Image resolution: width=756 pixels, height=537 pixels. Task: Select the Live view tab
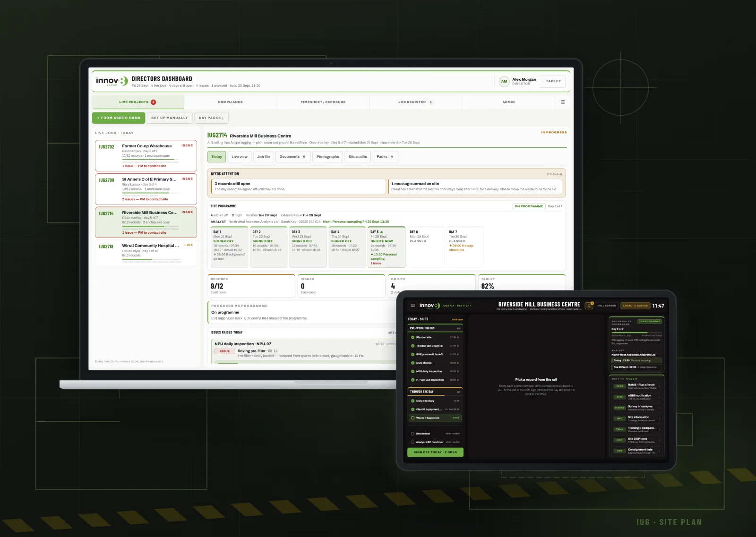point(240,157)
